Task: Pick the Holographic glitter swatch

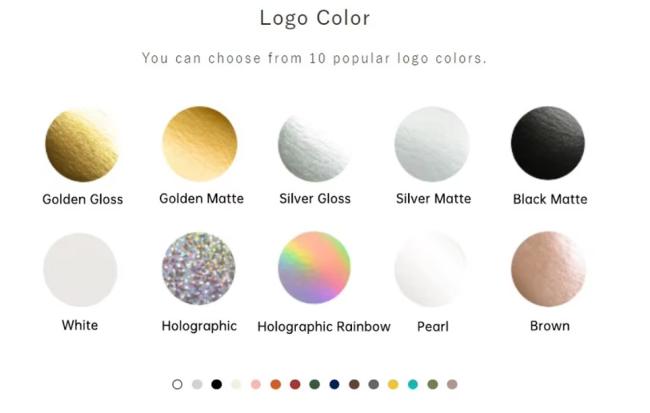Action: (199, 270)
